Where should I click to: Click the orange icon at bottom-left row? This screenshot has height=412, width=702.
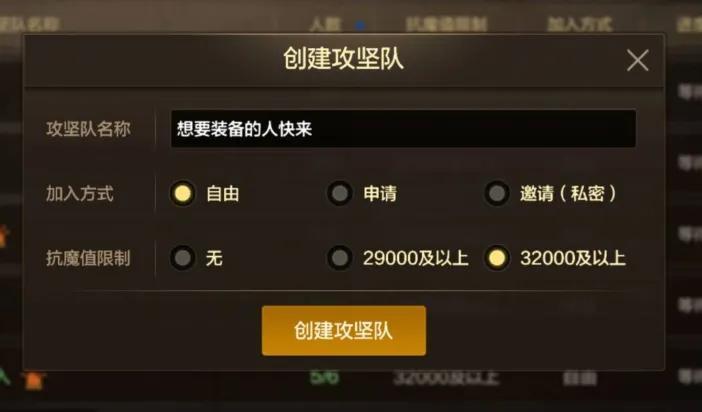tap(34, 380)
